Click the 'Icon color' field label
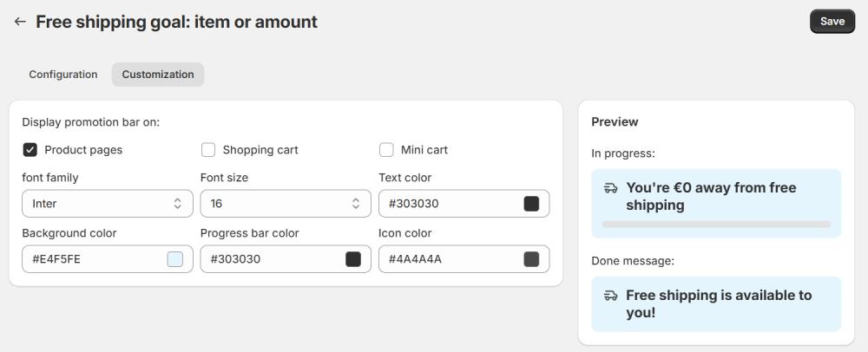The height and width of the screenshot is (352, 868). click(405, 233)
